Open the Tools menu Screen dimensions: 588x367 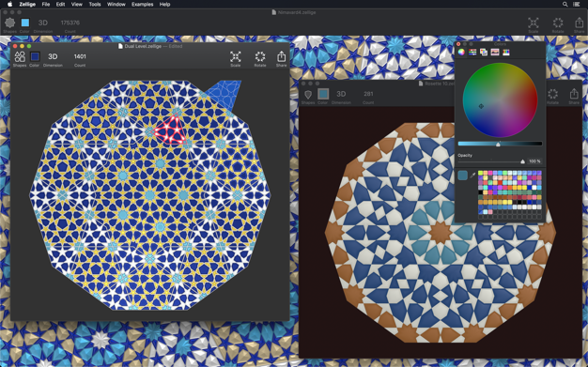(x=95, y=4)
